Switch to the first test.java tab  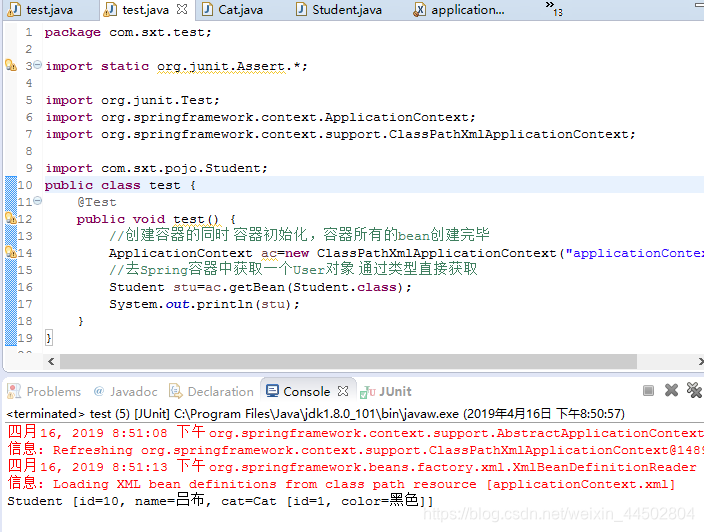[x=41, y=9]
